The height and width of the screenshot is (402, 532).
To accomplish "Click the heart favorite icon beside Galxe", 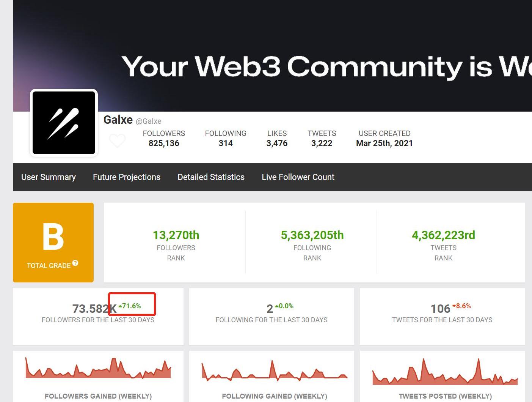I will click(x=117, y=141).
